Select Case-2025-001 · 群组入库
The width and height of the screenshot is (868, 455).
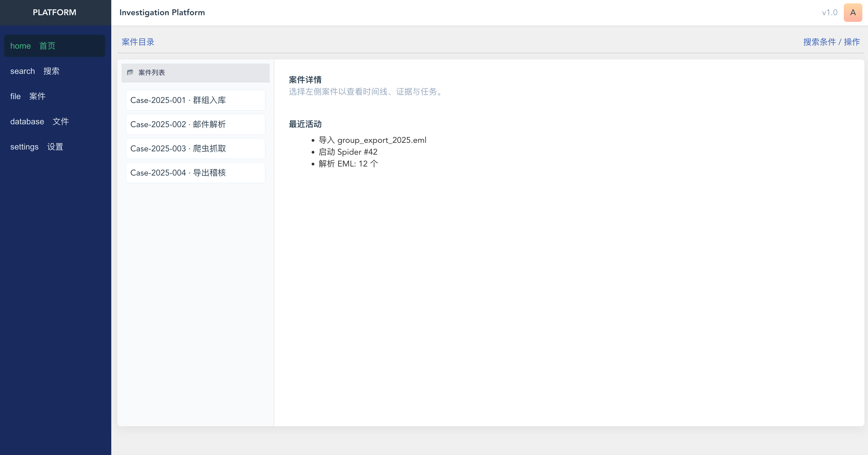click(195, 100)
